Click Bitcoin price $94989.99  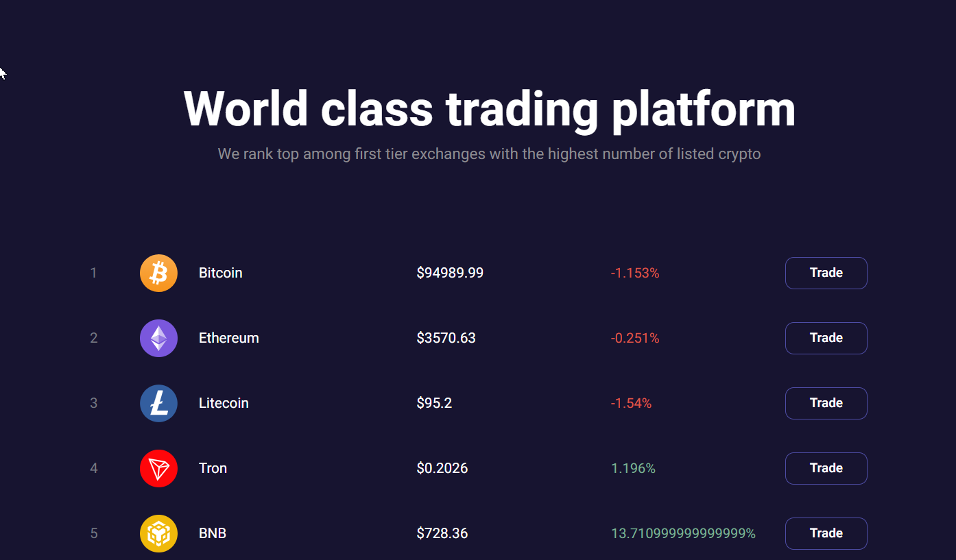[450, 273]
